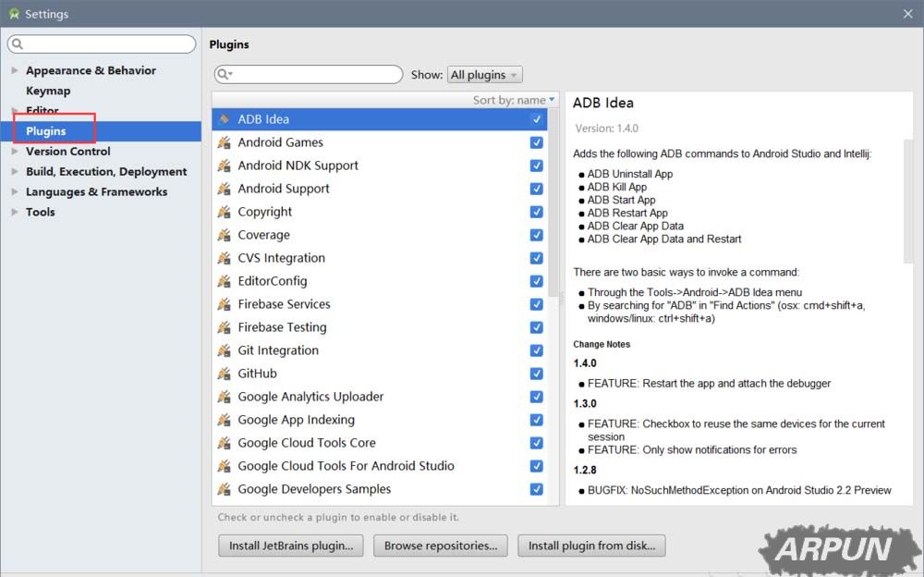Click the GitHub plugin icon
This screenshot has width=924, height=577.
coord(224,374)
